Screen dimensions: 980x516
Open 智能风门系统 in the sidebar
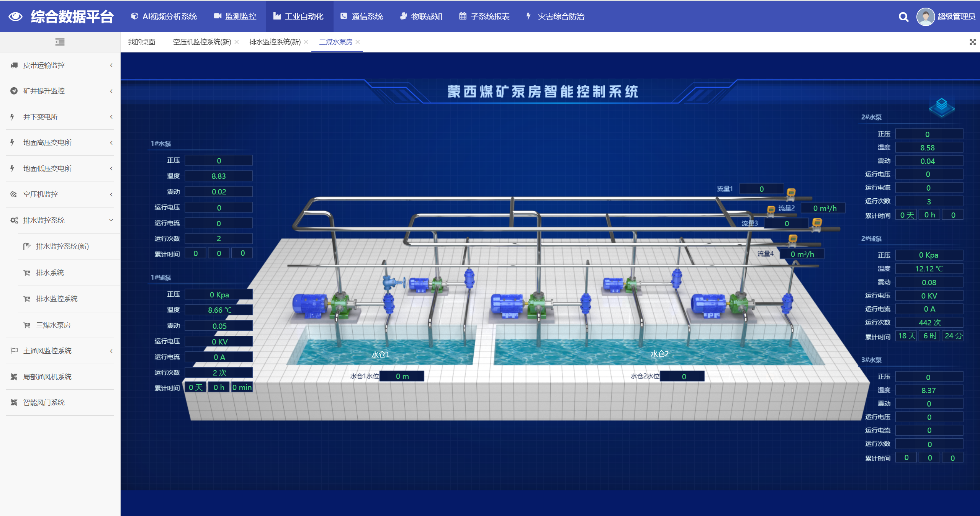44,402
